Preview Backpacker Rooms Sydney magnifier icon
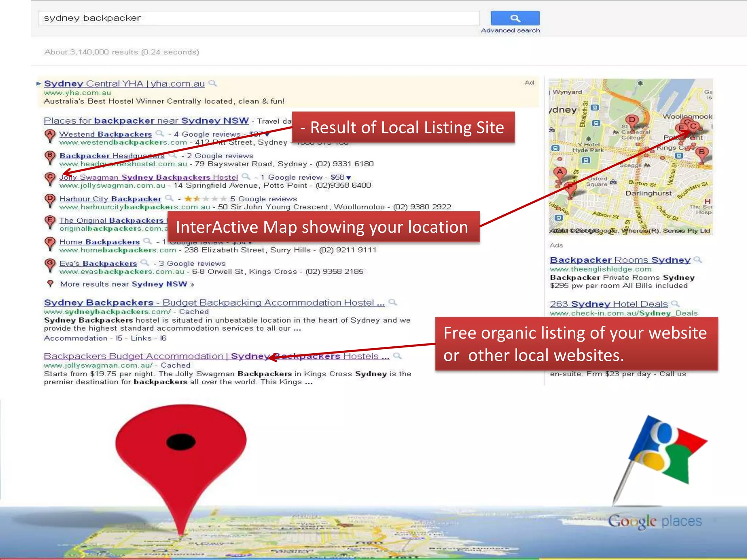 click(698, 260)
